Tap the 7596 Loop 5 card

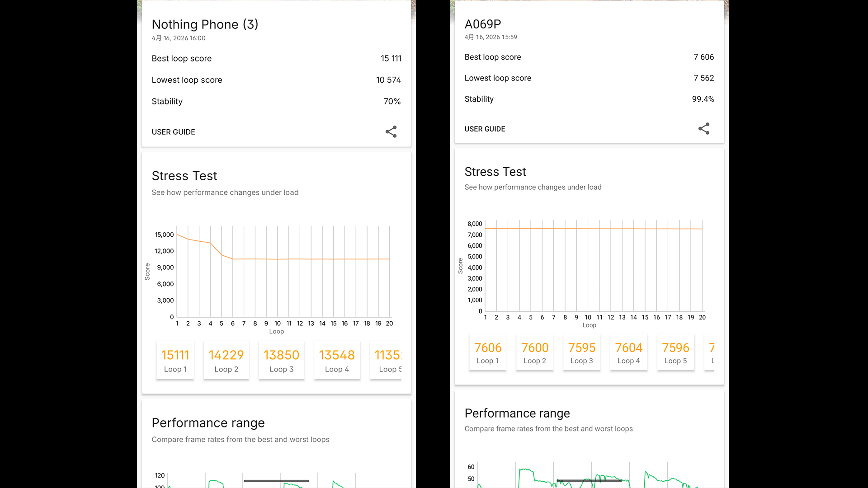(675, 353)
